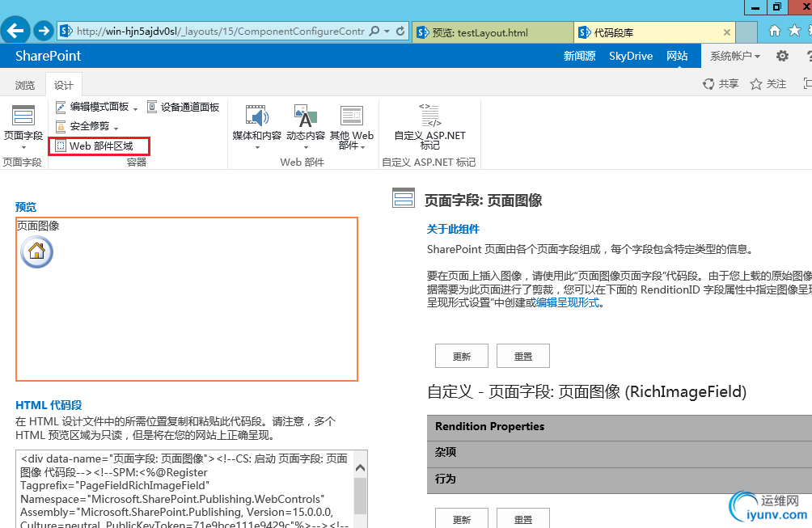Switch to 预览: testLayout.html browser tab

coord(493,32)
